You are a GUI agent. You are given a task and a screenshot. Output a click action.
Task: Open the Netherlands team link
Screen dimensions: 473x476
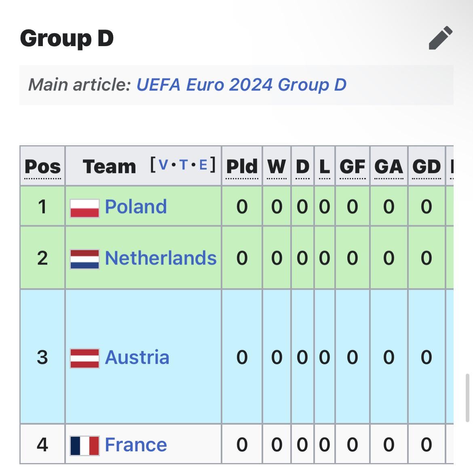click(160, 258)
